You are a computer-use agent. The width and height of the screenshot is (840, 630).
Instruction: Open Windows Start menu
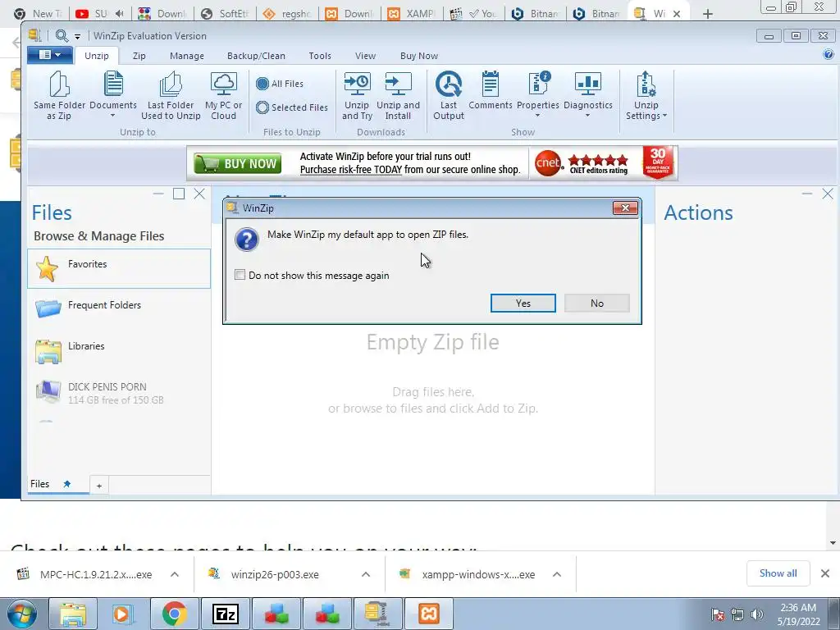tap(21, 614)
